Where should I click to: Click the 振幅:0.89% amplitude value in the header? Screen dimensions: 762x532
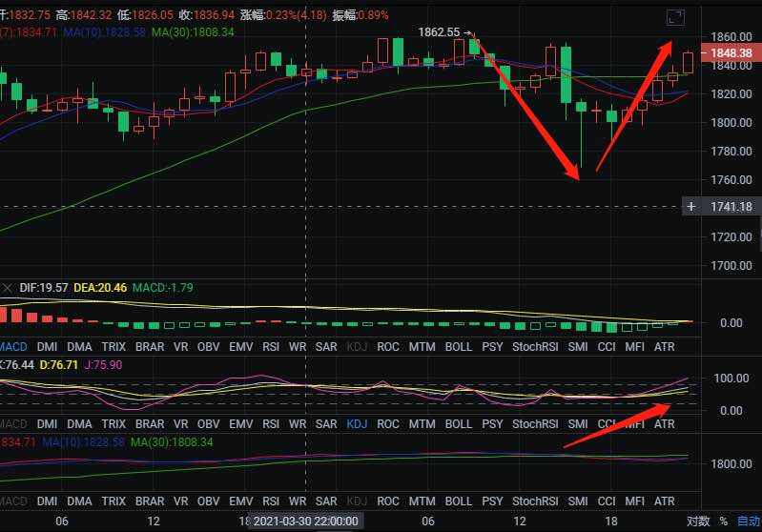360,15
